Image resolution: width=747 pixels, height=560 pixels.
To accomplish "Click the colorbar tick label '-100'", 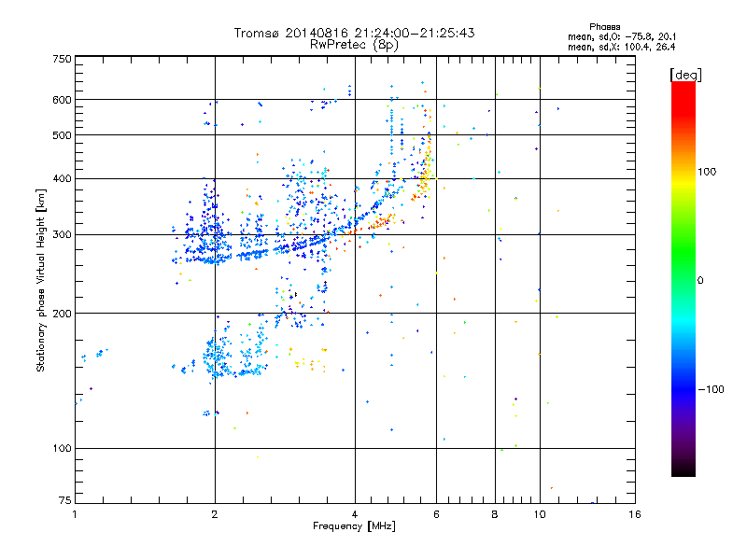I will pyautogui.click(x=712, y=389).
